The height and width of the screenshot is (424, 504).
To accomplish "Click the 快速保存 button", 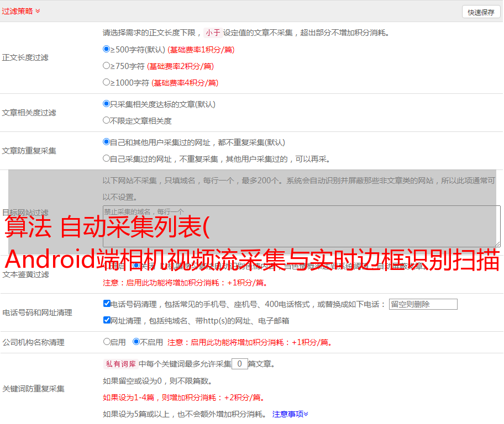I will pyautogui.click(x=481, y=12).
